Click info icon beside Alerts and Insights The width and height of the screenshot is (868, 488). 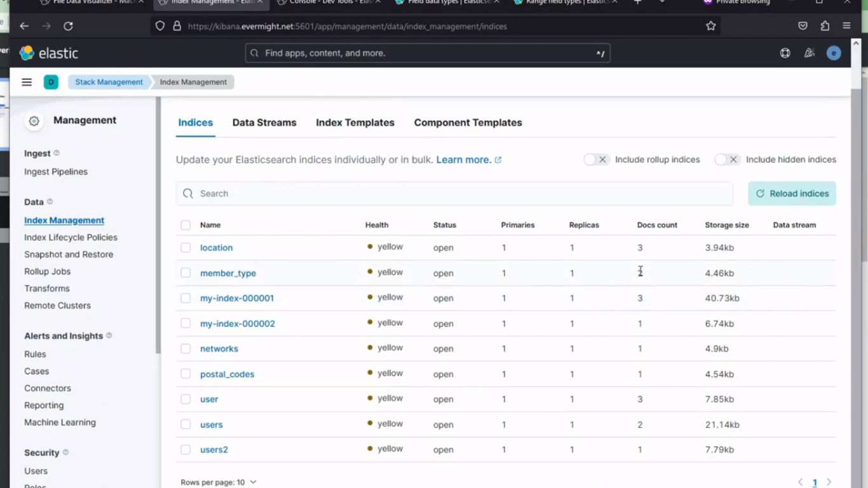[109, 335]
